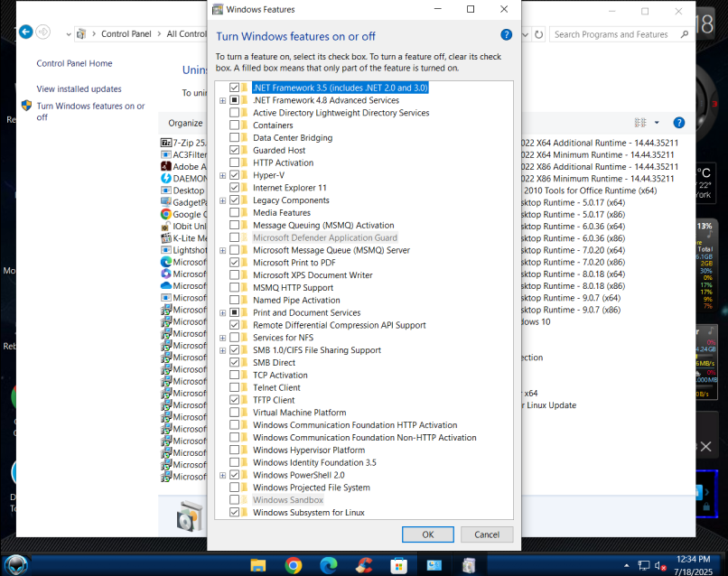This screenshot has height=576, width=728.
Task: Select the SMB Direct row
Action: point(274,363)
